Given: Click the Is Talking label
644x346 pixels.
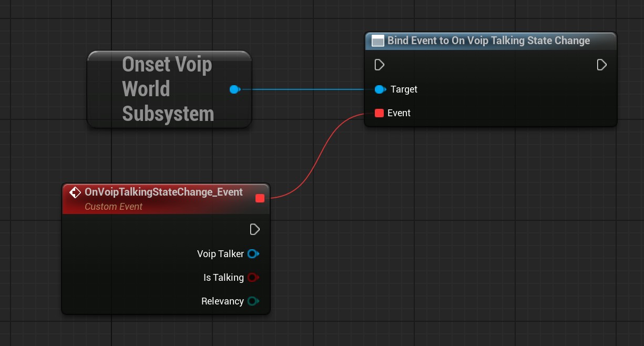Looking at the screenshot, I should point(223,278).
